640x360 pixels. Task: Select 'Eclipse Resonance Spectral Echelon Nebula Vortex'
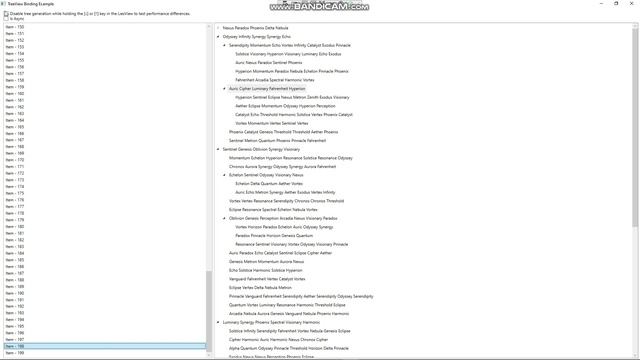[x=273, y=210]
